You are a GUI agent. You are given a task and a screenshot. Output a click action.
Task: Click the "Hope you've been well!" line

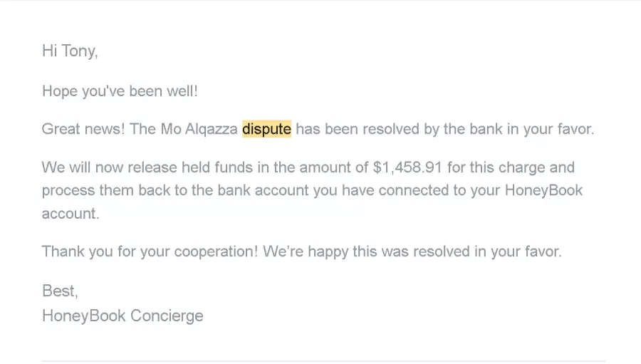point(120,90)
